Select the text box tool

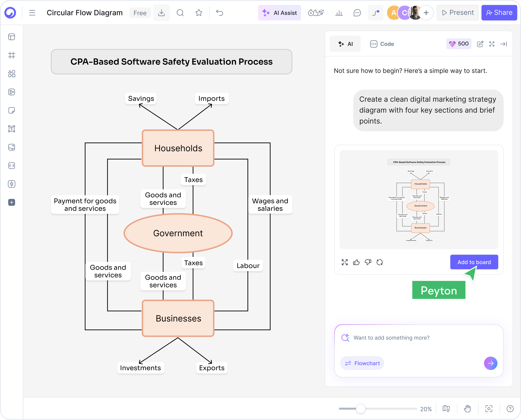click(x=12, y=129)
